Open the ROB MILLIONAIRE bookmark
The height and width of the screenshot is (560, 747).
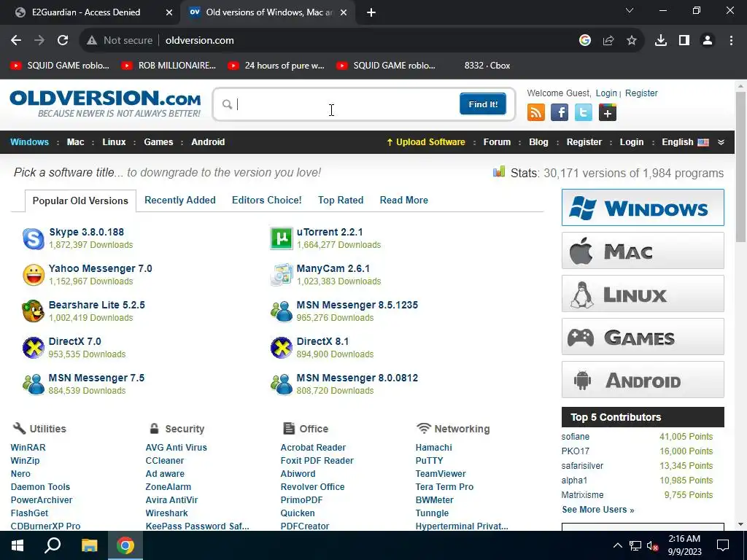click(x=169, y=66)
